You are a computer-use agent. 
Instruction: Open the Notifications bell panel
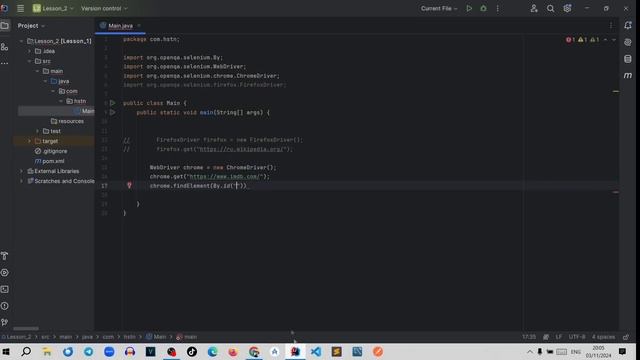628,26
